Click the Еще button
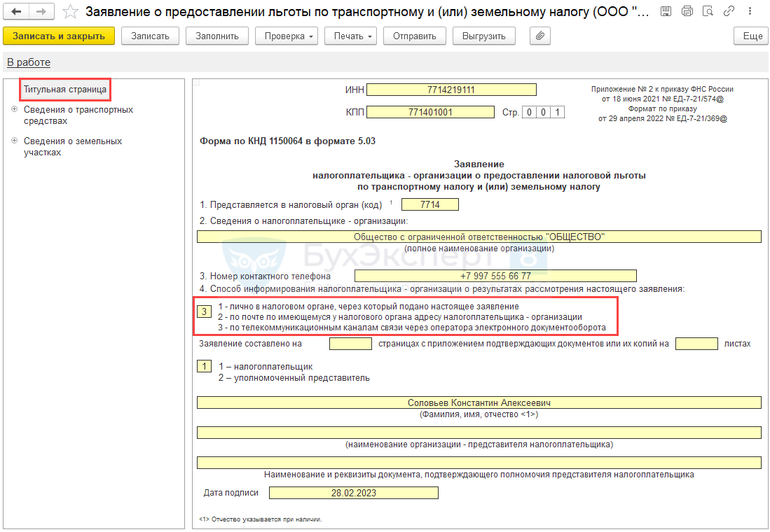 pos(752,36)
